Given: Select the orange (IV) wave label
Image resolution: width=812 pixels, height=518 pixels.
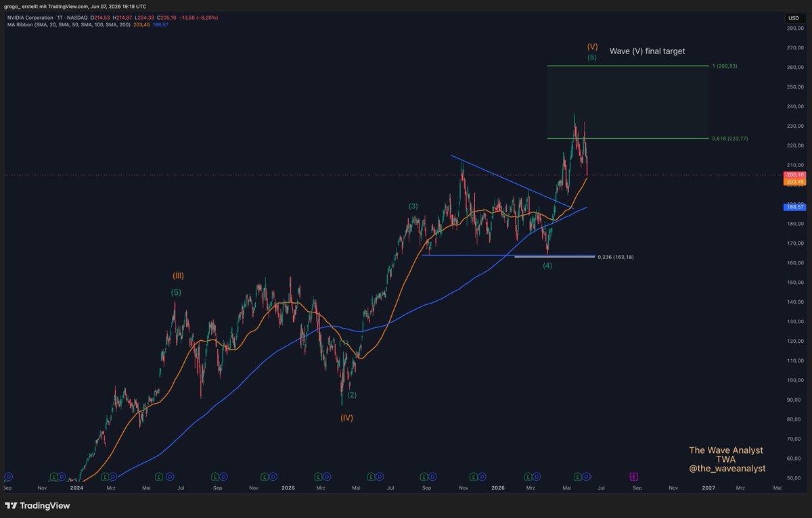Looking at the screenshot, I should [x=346, y=418].
